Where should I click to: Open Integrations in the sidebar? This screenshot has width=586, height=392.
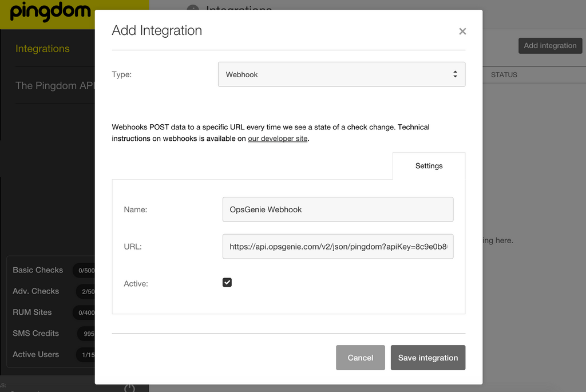[x=42, y=49]
